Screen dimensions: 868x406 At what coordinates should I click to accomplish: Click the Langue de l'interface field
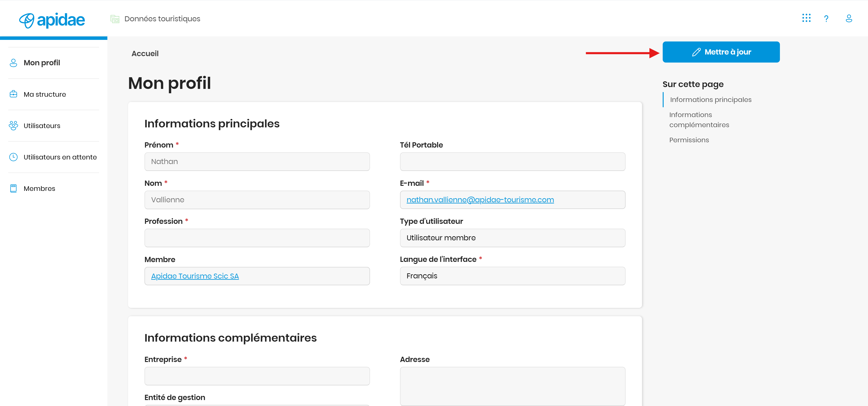512,276
